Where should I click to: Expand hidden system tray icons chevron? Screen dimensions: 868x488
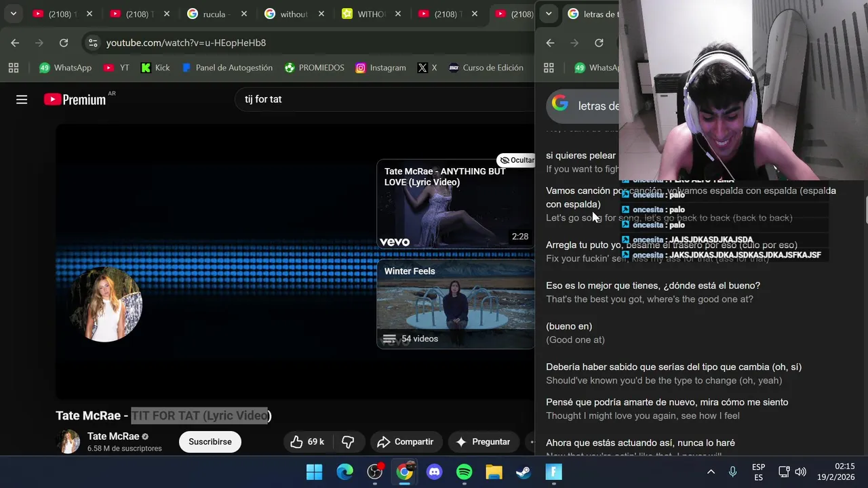(x=711, y=472)
